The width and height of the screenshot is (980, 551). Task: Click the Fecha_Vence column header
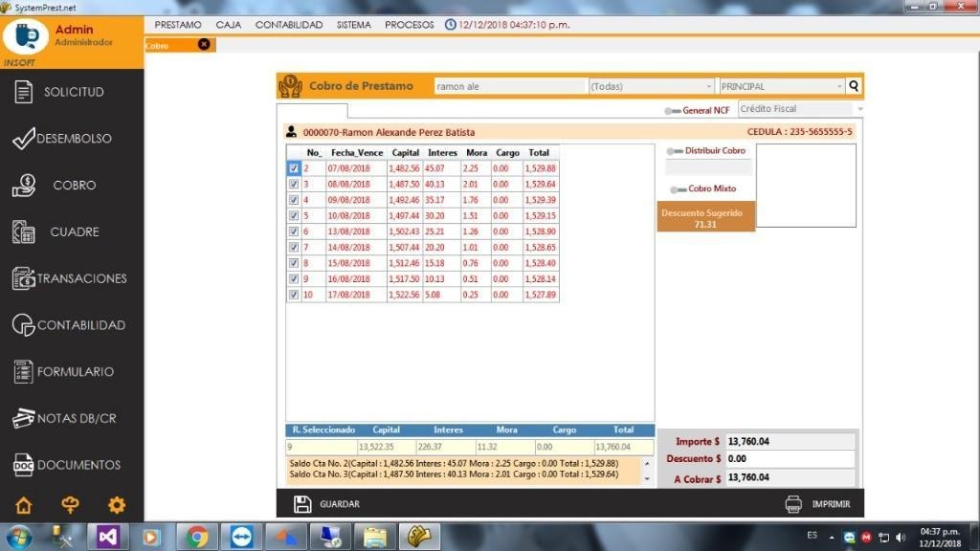click(x=357, y=153)
